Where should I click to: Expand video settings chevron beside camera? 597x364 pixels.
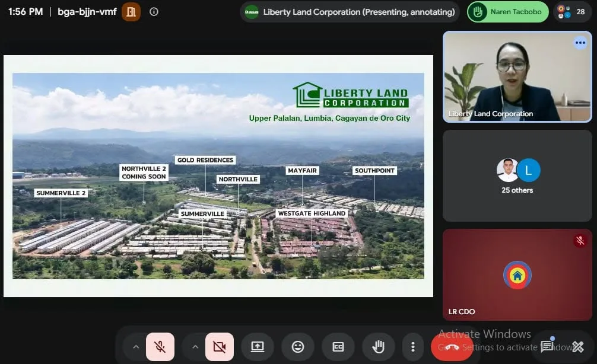tap(195, 347)
